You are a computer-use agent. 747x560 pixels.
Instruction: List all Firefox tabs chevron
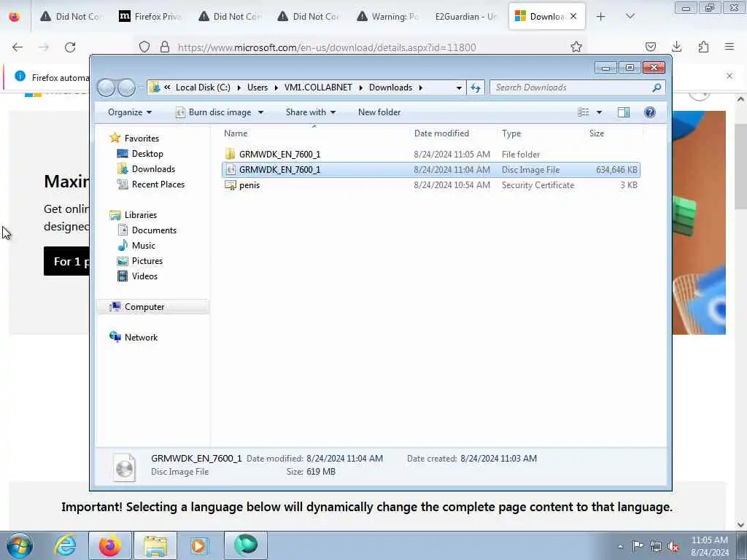(630, 17)
